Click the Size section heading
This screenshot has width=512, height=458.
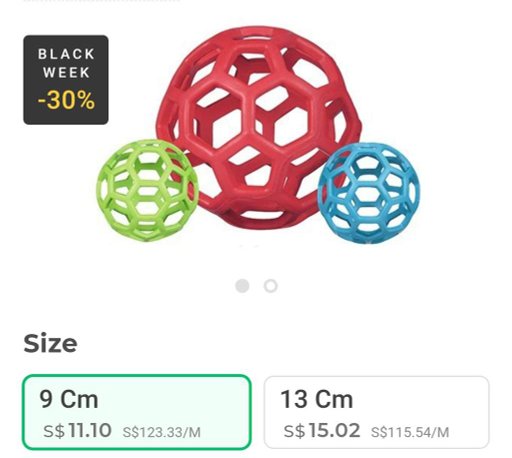tap(50, 343)
